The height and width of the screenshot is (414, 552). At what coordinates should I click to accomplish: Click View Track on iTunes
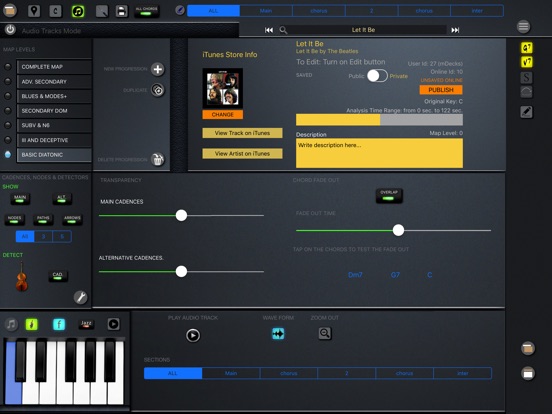click(242, 133)
